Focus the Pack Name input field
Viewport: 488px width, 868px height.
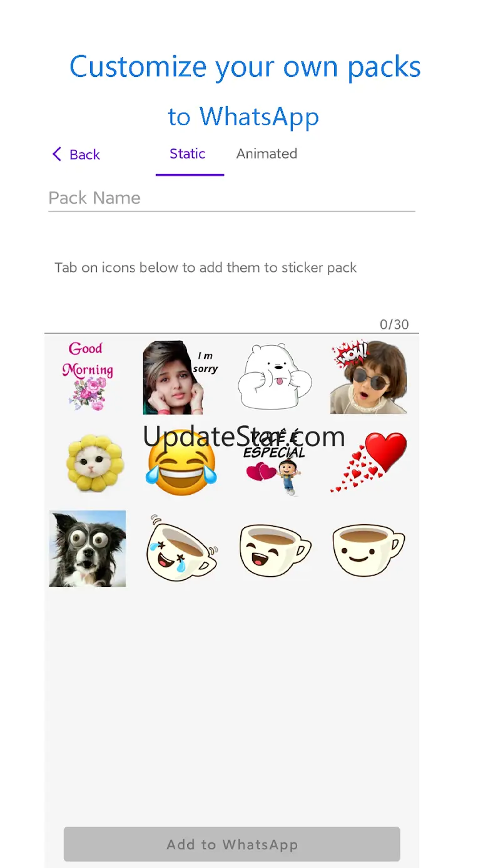[x=231, y=199]
